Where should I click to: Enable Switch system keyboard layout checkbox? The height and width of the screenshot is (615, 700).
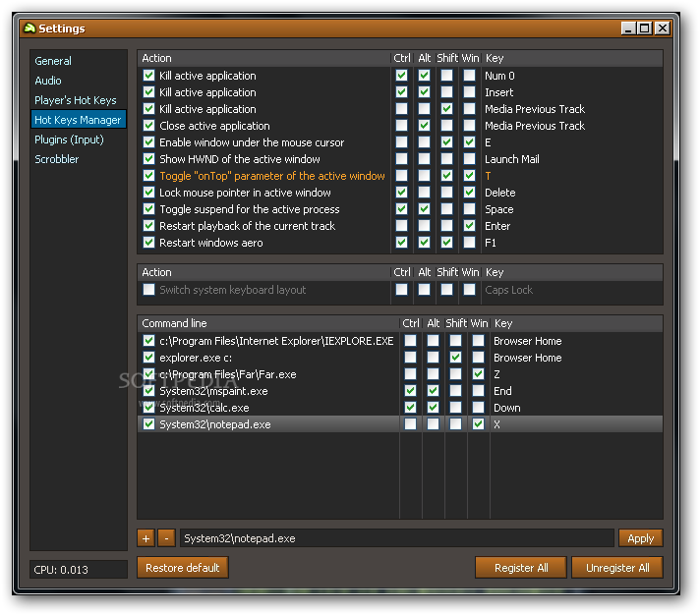pyautogui.click(x=148, y=290)
